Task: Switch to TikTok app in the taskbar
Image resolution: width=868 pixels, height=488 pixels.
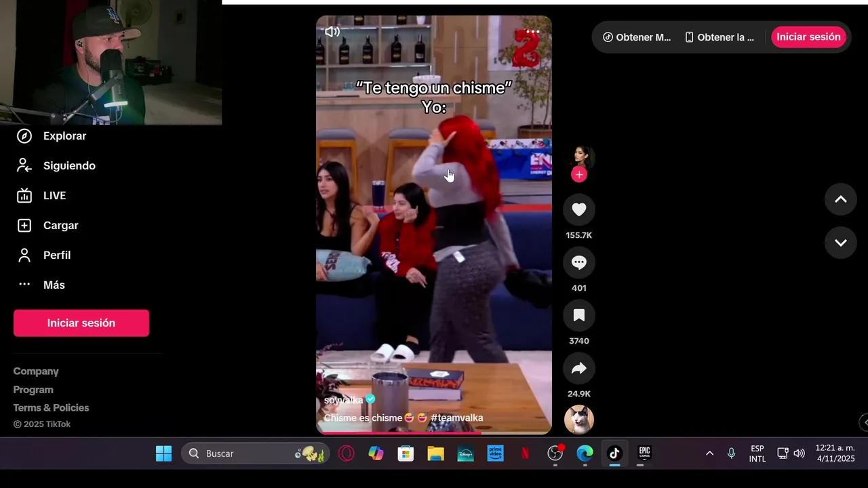Action: pos(614,453)
